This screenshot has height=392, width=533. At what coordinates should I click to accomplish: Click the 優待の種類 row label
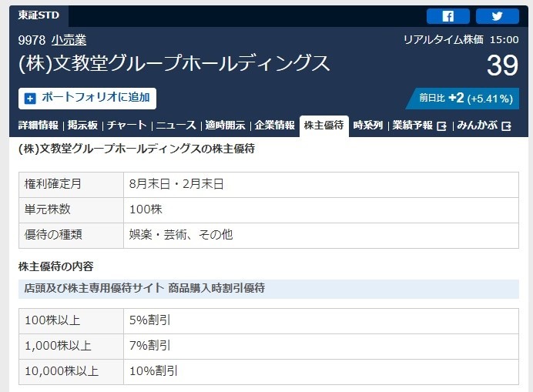coord(71,236)
